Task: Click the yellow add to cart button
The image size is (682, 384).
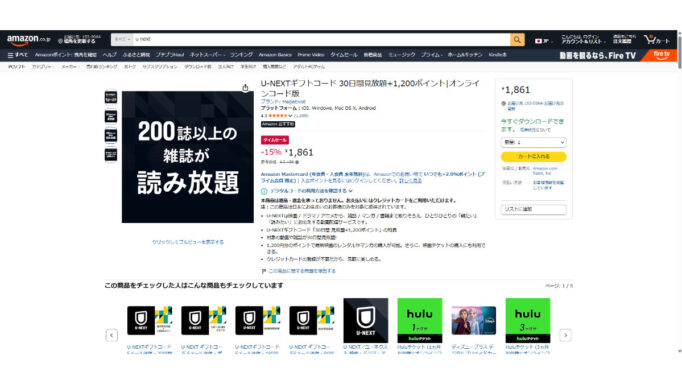Action: point(533,157)
